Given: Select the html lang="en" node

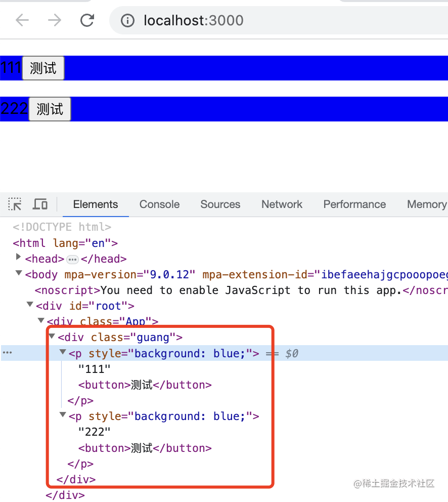Looking at the screenshot, I should (65, 243).
